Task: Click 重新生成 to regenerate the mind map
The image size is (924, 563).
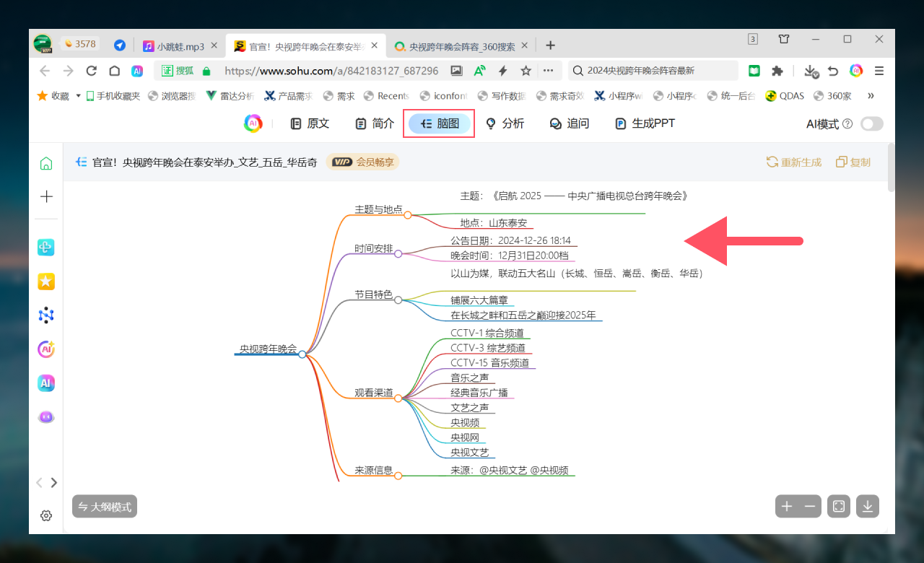Action: point(794,162)
